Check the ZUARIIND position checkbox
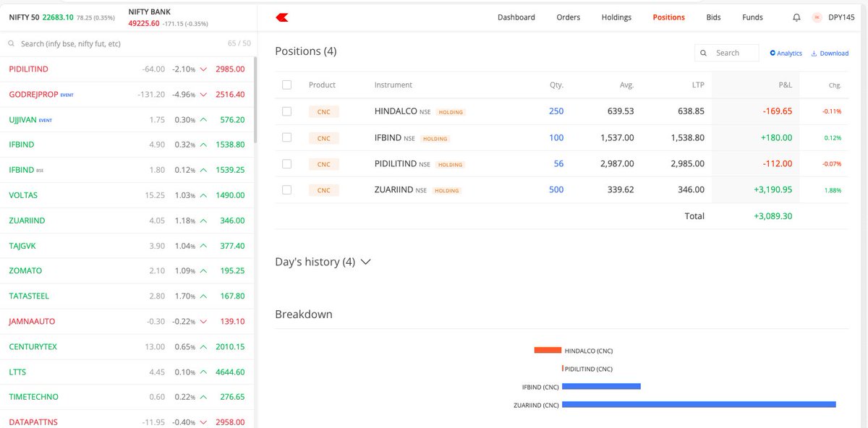The height and width of the screenshot is (428, 868). point(287,189)
